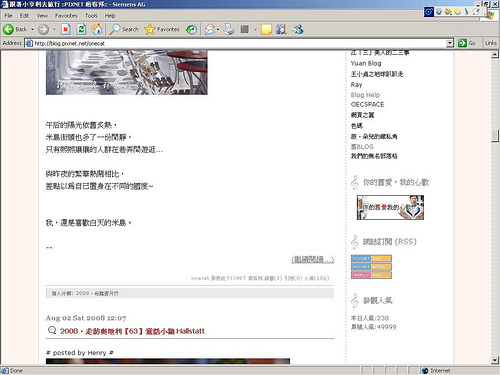Open the Blog Help link
The width and height of the screenshot is (500, 375).
(365, 95)
